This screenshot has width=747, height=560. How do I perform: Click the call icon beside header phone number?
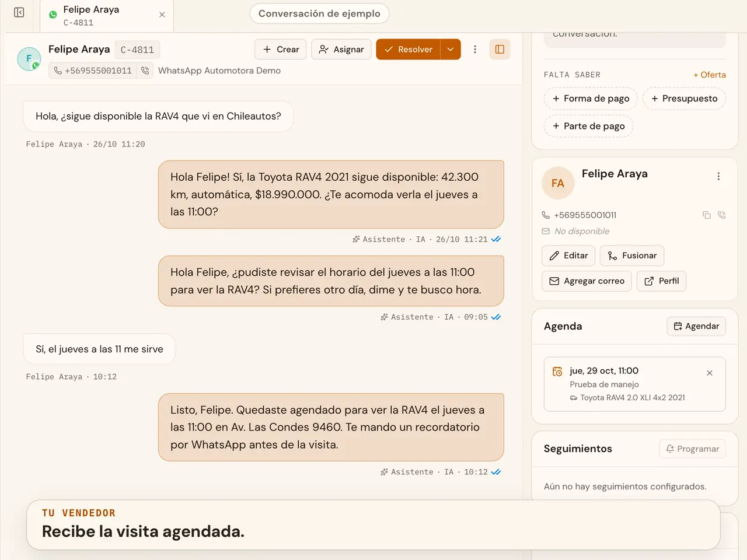[x=145, y=71]
